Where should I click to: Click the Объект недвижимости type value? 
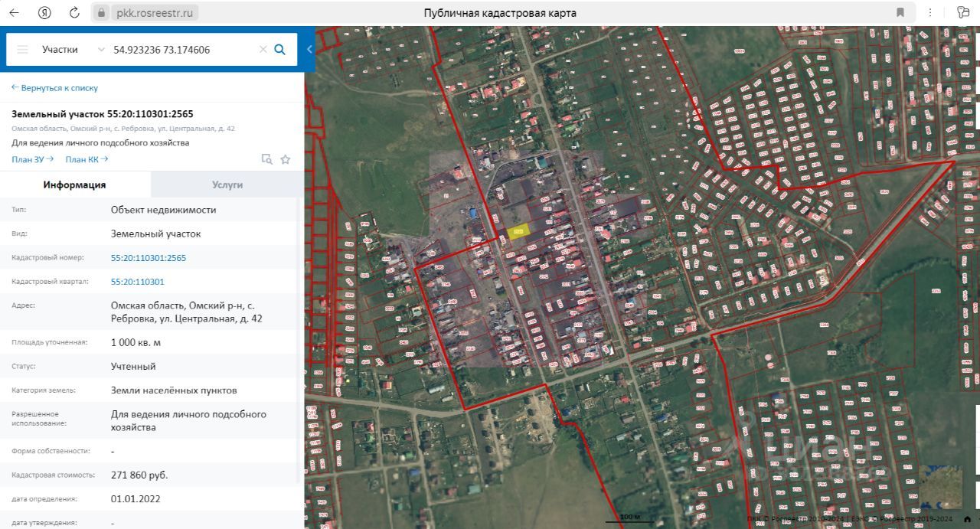pos(164,210)
